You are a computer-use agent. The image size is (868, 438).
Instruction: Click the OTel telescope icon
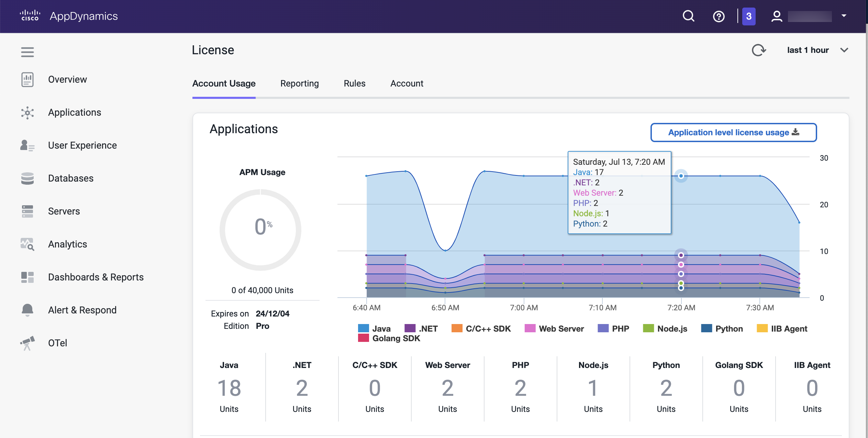27,343
